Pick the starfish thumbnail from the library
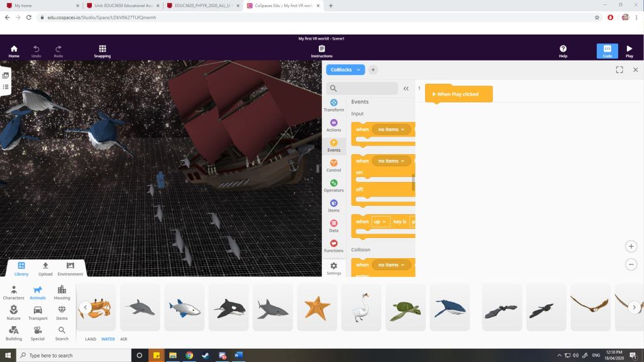644x362 pixels. tap(317, 307)
